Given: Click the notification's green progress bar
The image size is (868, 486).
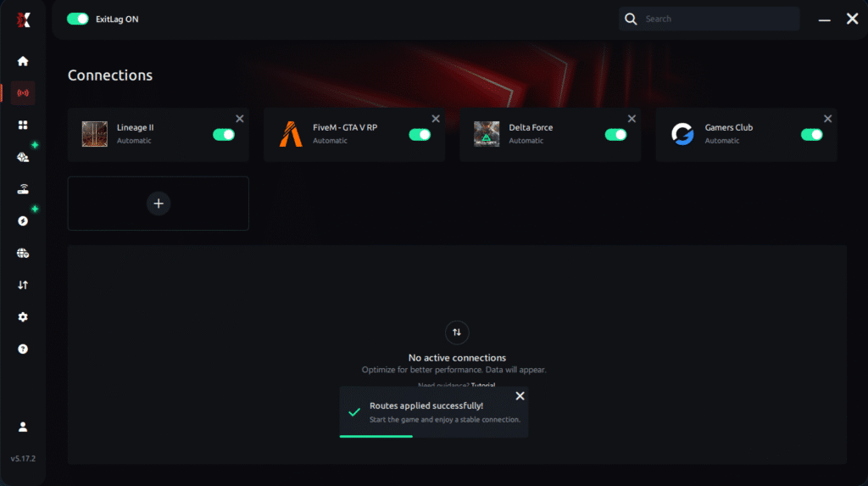Looking at the screenshot, I should pyautogui.click(x=376, y=436).
